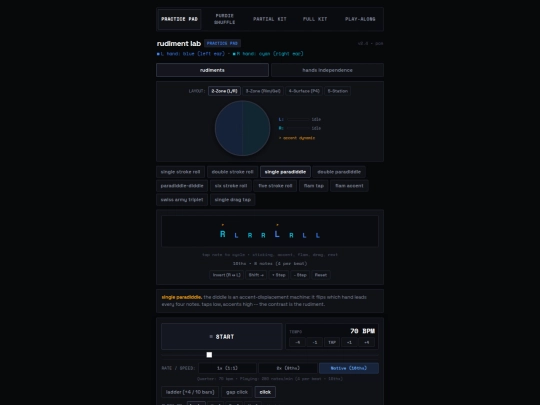540x405 pixels.
Task: Select the rudiments mode tab
Action: pos(212,70)
